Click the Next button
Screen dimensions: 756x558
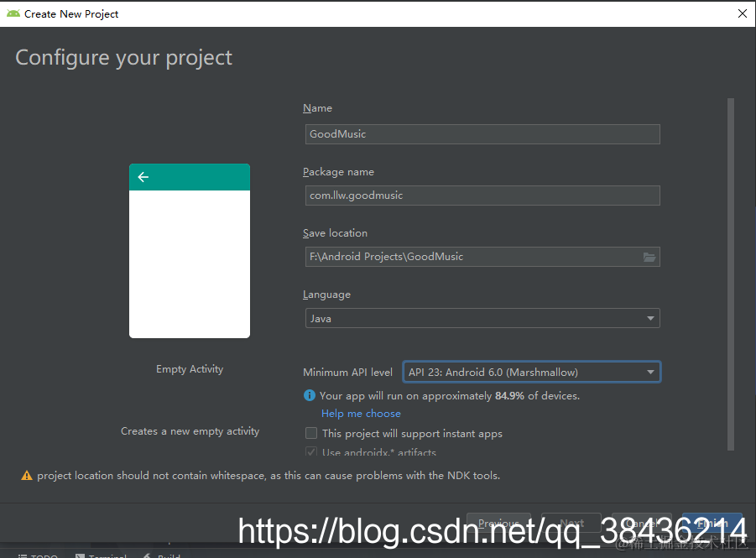pyautogui.click(x=571, y=523)
